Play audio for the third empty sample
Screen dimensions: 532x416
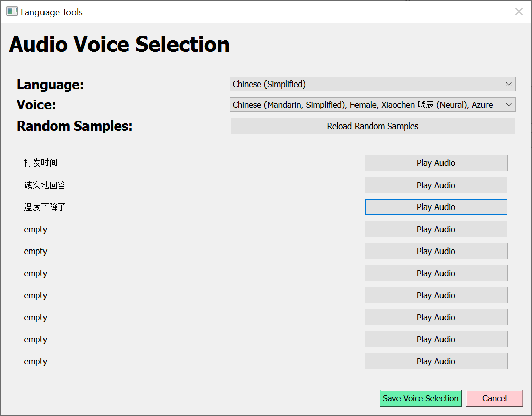click(435, 273)
